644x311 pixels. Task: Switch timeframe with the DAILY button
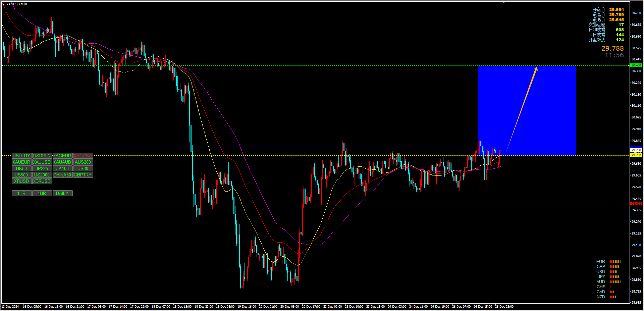click(x=62, y=194)
